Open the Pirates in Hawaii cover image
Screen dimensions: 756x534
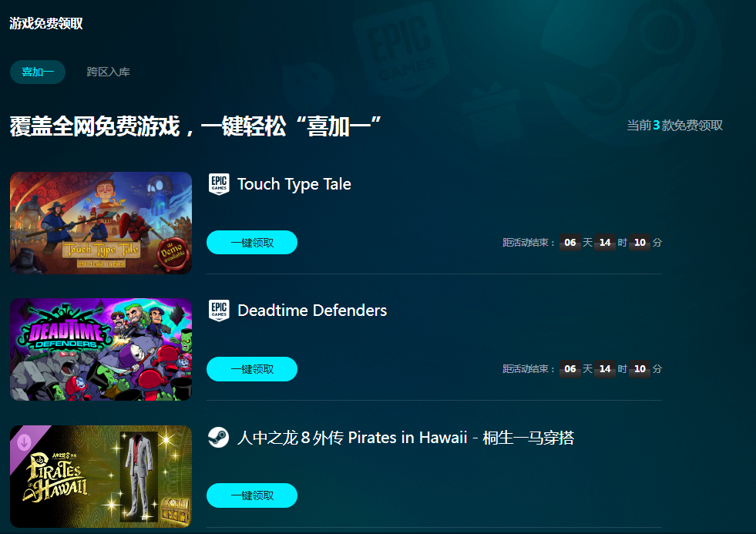(x=101, y=476)
